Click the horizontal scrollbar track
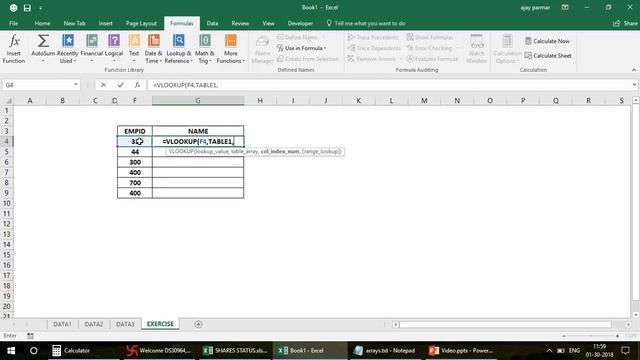Image resolution: width=640 pixels, height=360 pixels. coord(505,324)
